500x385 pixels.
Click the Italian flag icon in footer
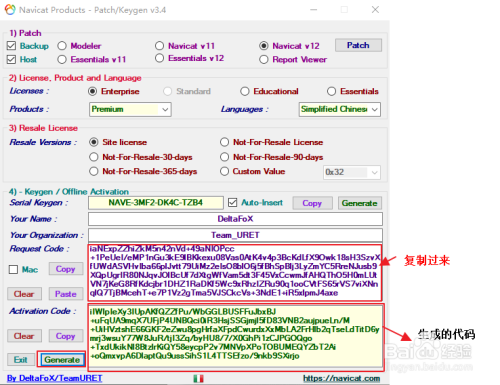tap(198, 379)
